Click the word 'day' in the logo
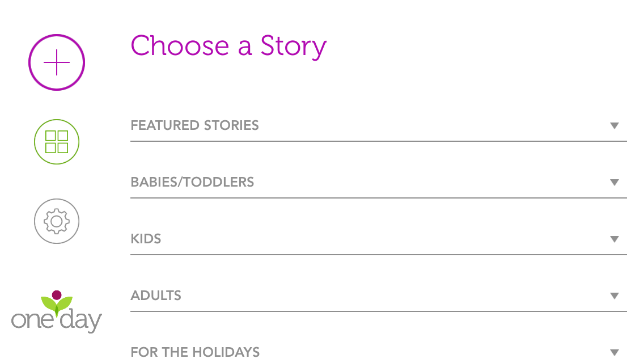The height and width of the screenshot is (363, 644). coord(81,320)
